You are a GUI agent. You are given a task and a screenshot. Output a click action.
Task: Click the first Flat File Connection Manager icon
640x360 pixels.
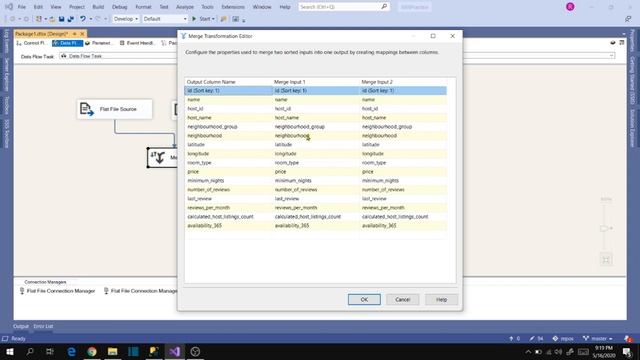tap(22, 291)
